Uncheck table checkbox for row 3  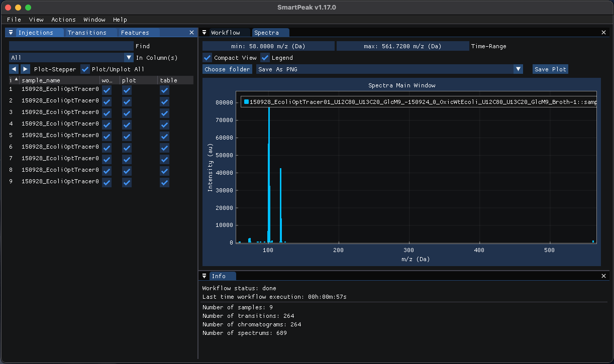click(x=165, y=113)
